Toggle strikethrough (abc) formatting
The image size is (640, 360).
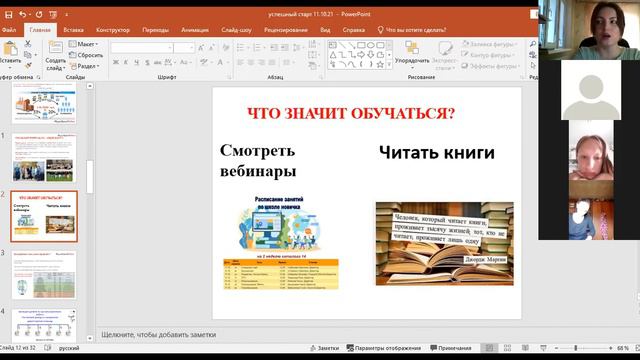158,62
